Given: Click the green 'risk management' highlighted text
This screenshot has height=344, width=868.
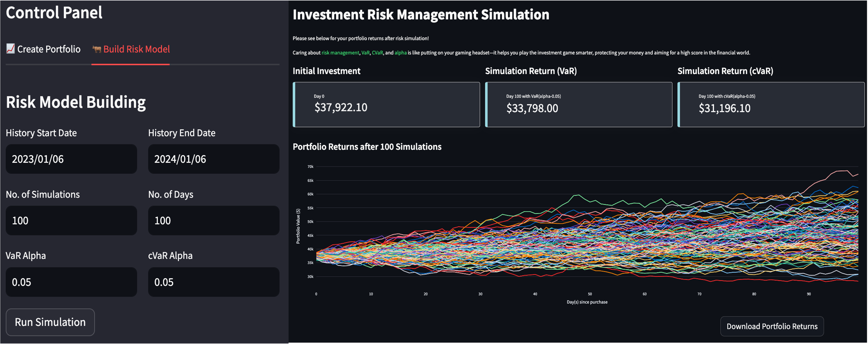Looking at the screenshot, I should click(340, 53).
